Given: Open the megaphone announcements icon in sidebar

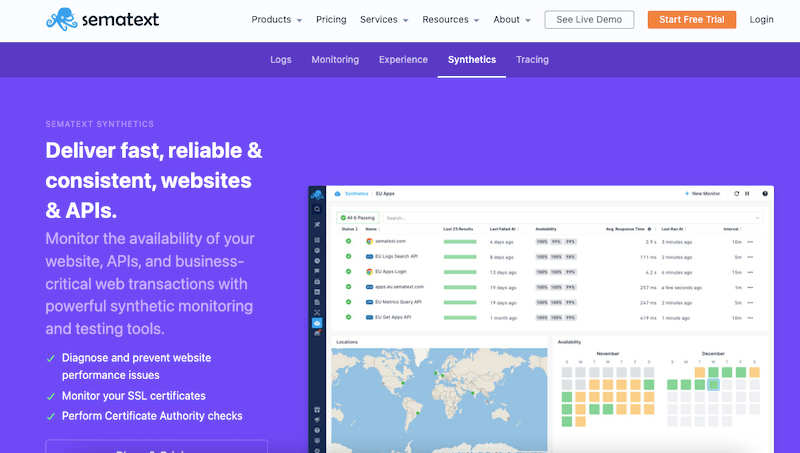Looking at the screenshot, I should tap(317, 420).
